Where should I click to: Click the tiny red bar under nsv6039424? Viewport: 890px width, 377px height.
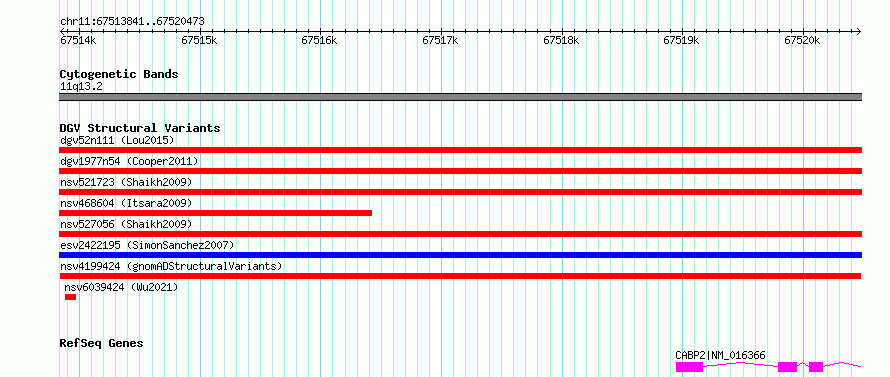click(x=70, y=297)
